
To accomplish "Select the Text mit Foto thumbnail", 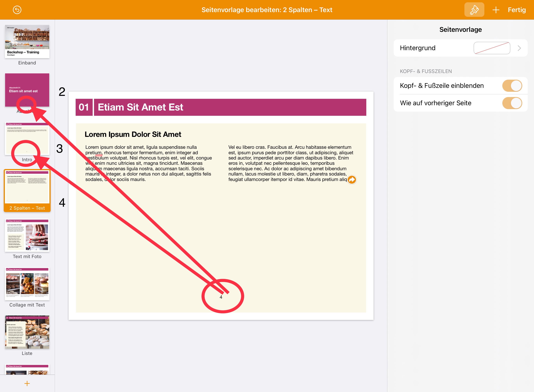I will (27, 235).
